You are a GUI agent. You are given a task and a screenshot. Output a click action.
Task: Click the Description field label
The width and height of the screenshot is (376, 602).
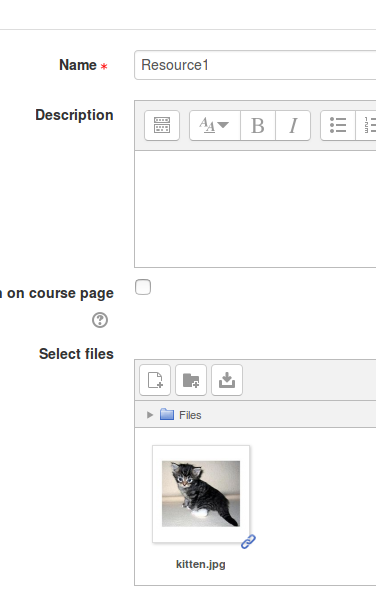[x=75, y=115]
